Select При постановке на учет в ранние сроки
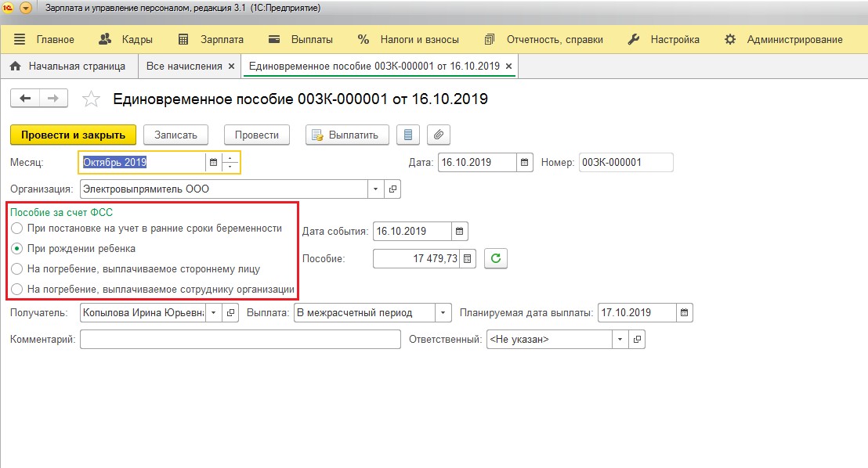The width and height of the screenshot is (868, 468). point(148,229)
